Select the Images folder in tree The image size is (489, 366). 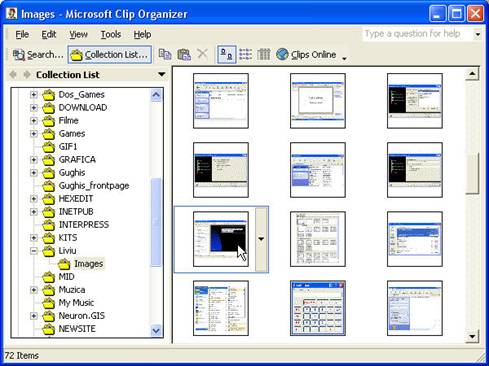point(88,264)
